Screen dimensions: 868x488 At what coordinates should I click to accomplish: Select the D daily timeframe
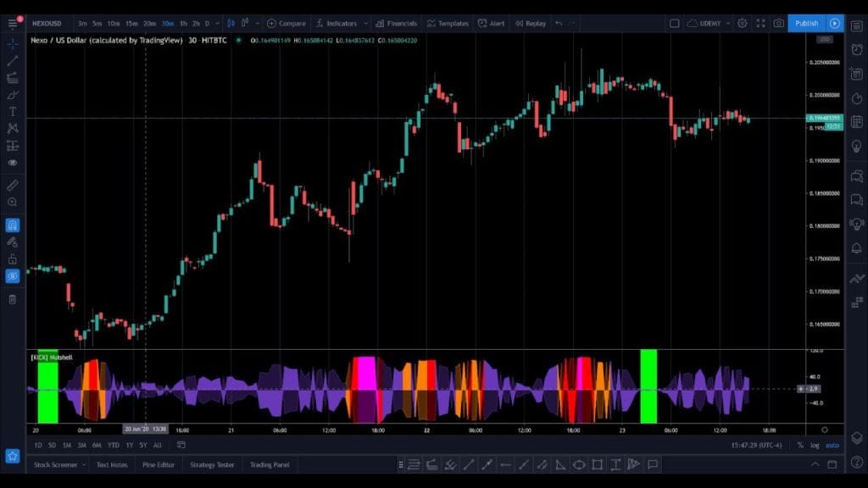(207, 23)
